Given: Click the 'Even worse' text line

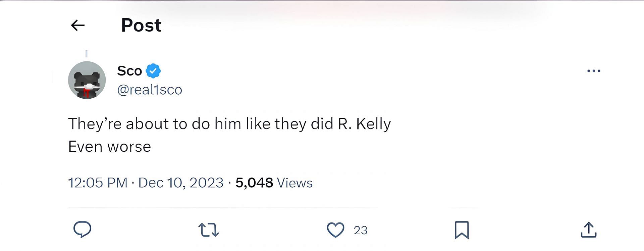Looking at the screenshot, I should [x=110, y=147].
